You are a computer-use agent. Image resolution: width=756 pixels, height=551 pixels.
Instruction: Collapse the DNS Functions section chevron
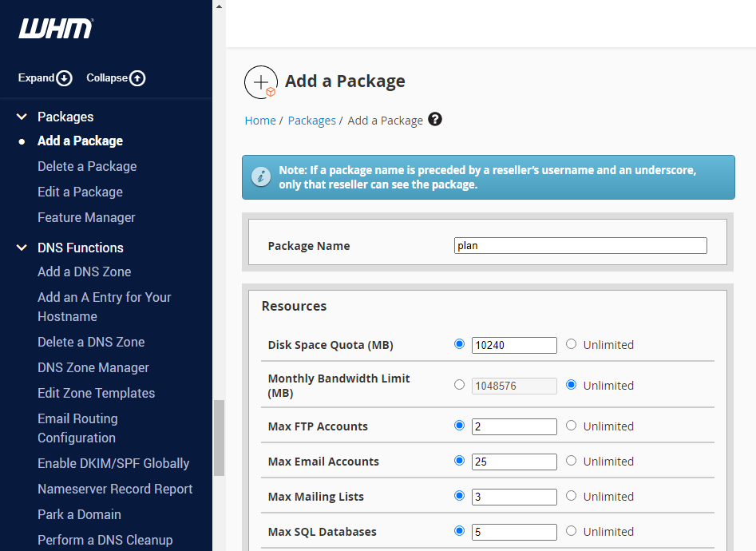[x=22, y=248]
